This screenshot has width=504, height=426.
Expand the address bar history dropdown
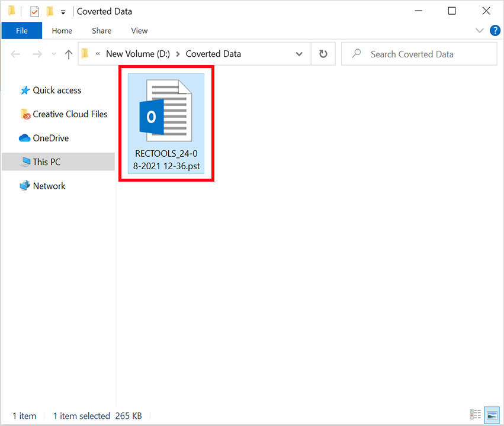pyautogui.click(x=299, y=54)
